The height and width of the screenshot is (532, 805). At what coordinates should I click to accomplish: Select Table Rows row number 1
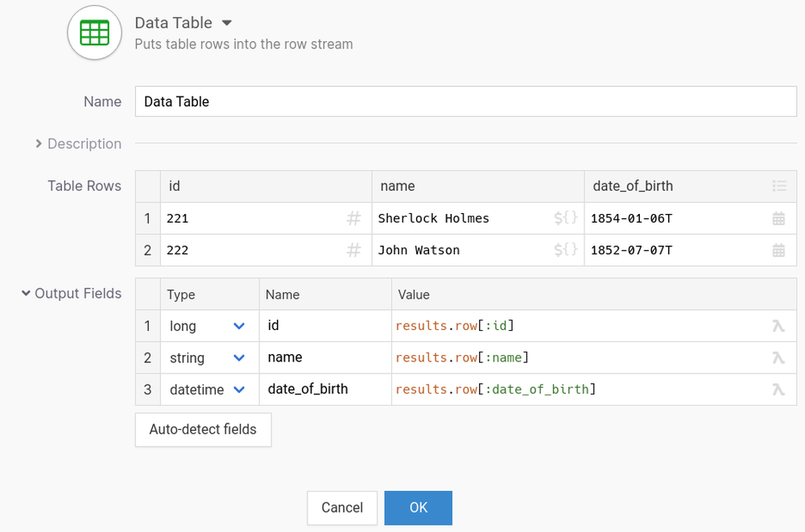pyautogui.click(x=148, y=219)
